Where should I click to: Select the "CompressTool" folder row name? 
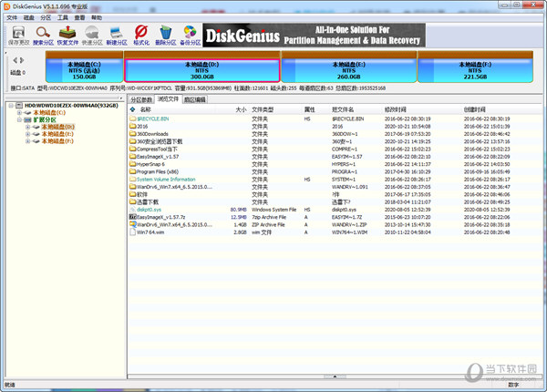click(157, 149)
